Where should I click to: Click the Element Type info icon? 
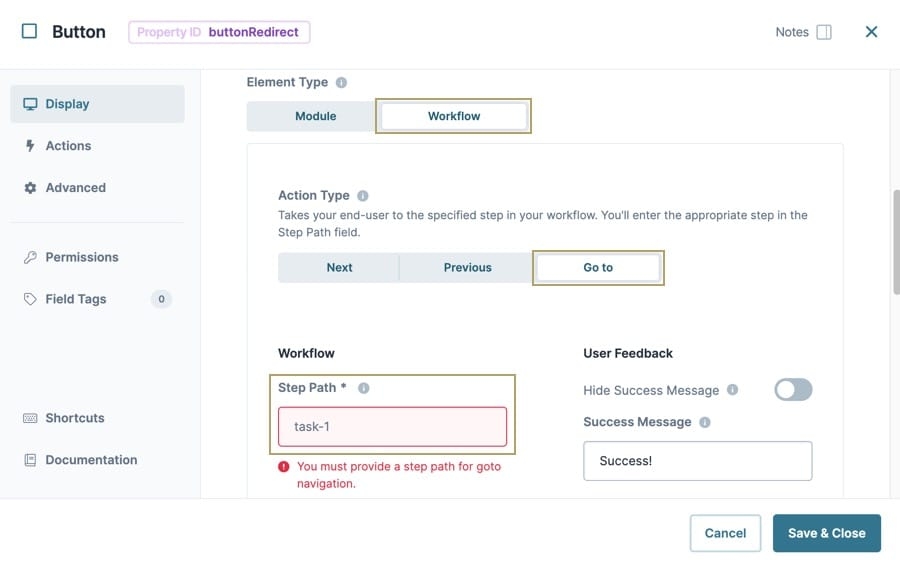(x=341, y=83)
